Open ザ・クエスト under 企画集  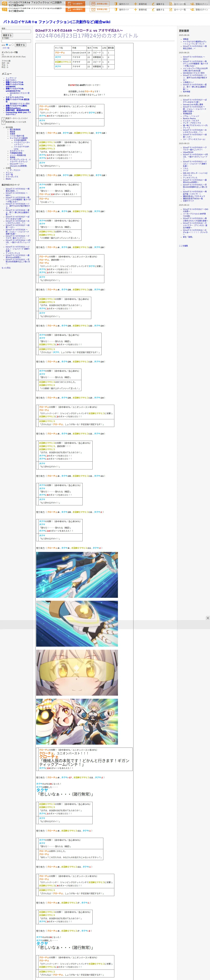(x=15, y=170)
